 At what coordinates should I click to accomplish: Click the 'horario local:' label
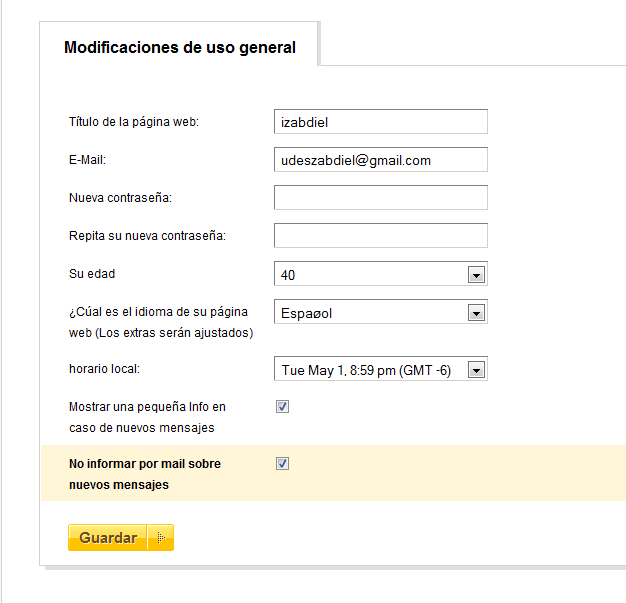click(x=104, y=369)
